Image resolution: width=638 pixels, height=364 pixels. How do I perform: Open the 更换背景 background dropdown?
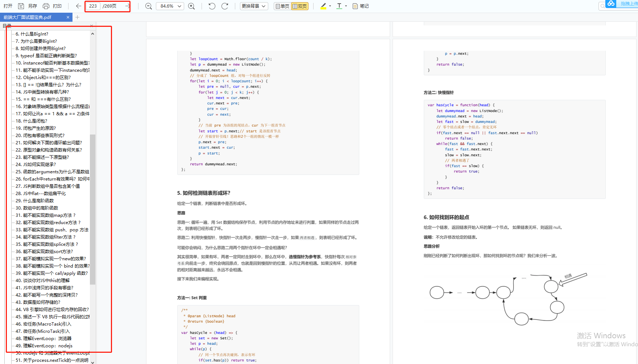click(254, 6)
